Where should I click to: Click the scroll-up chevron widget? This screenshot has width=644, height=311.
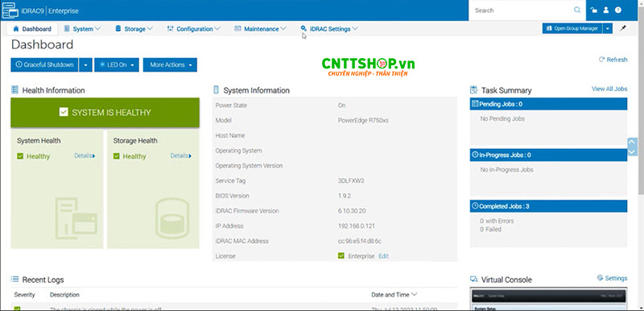(x=632, y=143)
